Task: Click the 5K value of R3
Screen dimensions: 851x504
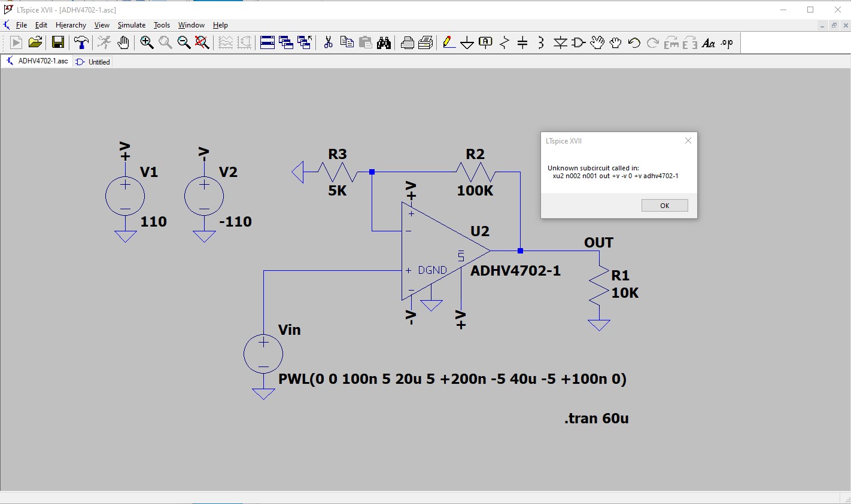Action: (338, 191)
